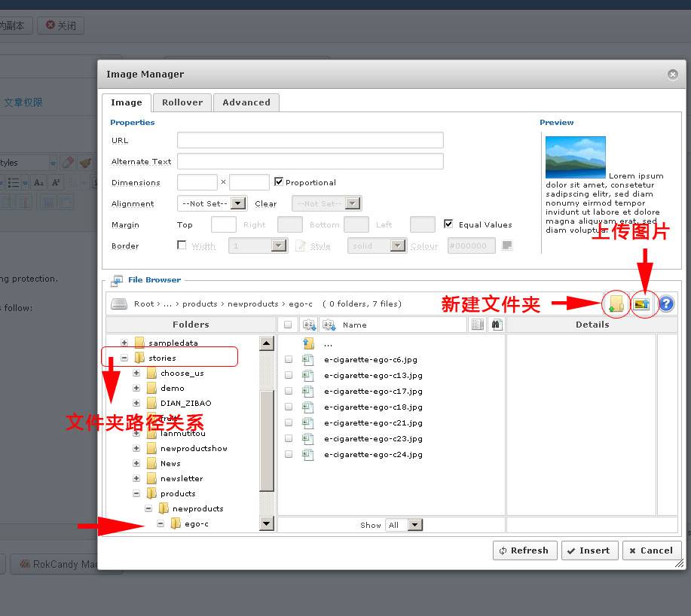The height and width of the screenshot is (616, 691).
Task: Check the box beside e-cigarette-ego-c6.jpg
Action: point(288,359)
